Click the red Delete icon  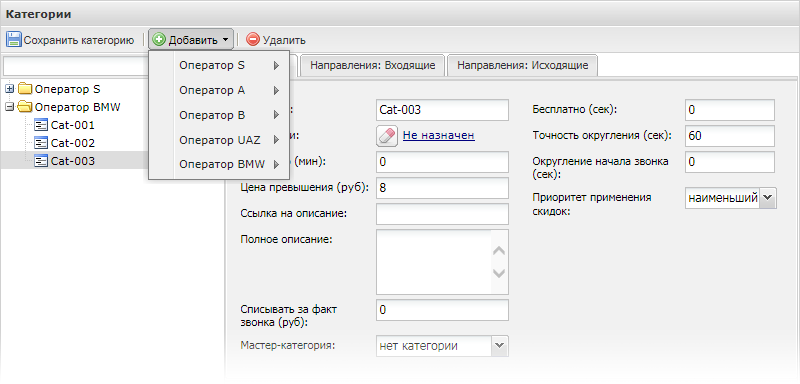point(253,39)
